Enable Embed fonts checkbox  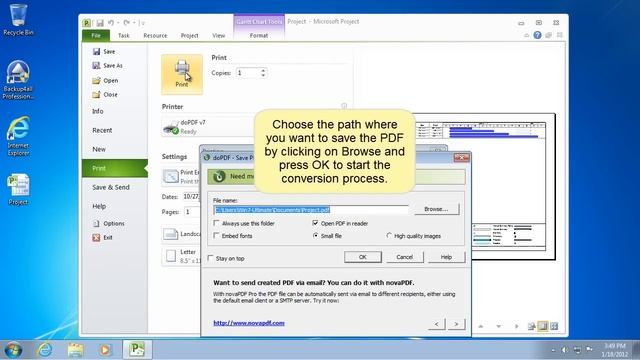(x=216, y=236)
